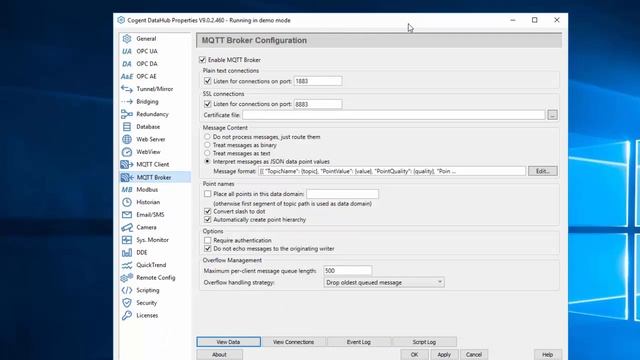Select the Security shield icon
The height and width of the screenshot is (360, 640).
click(127, 303)
